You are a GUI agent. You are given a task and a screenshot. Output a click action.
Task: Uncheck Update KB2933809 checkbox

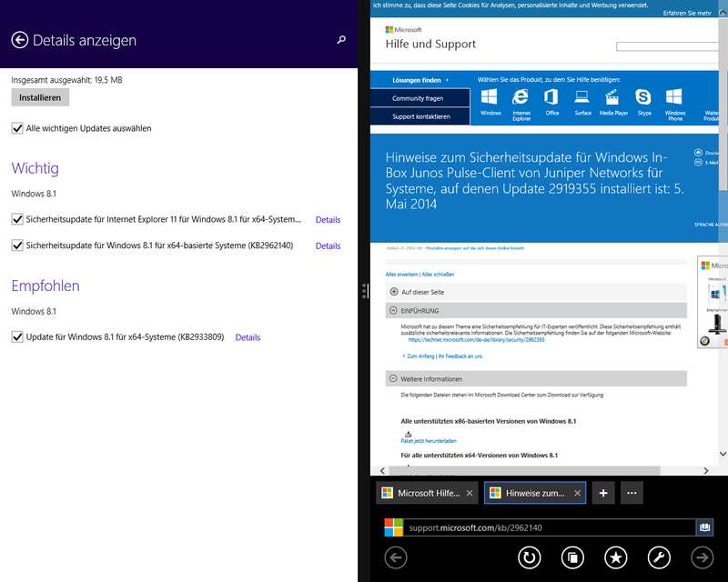[x=17, y=336]
